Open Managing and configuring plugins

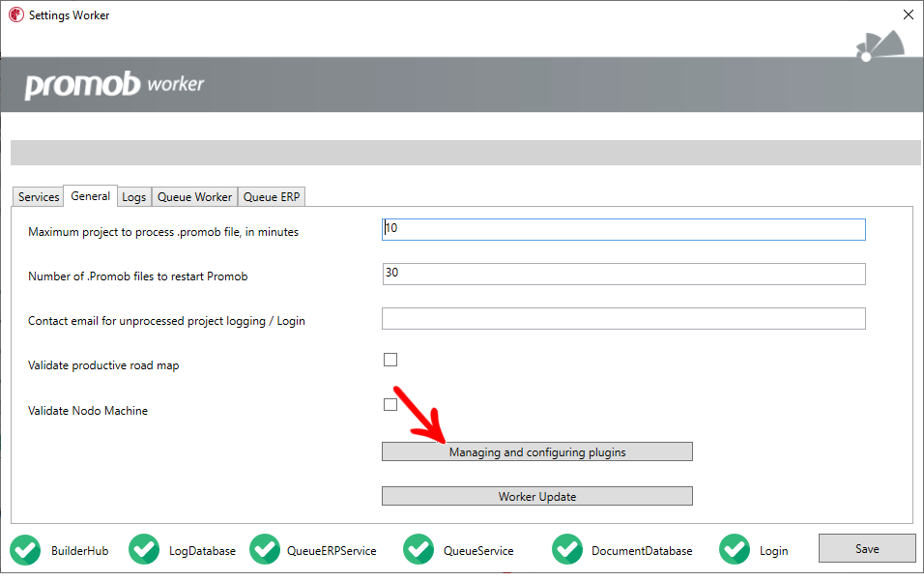(536, 452)
